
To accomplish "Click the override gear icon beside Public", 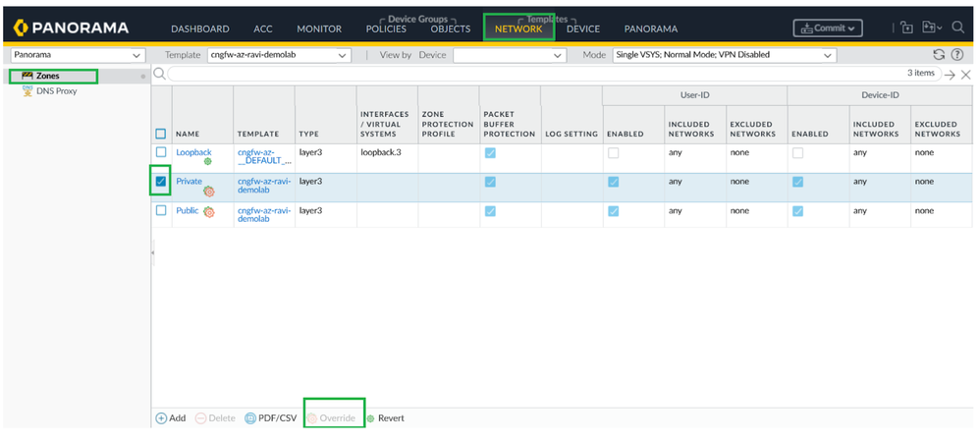I will (x=209, y=212).
